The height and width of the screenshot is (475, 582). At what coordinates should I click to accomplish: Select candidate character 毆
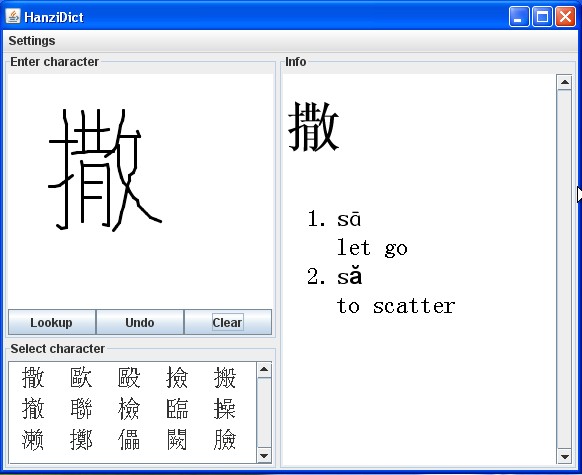click(x=129, y=377)
